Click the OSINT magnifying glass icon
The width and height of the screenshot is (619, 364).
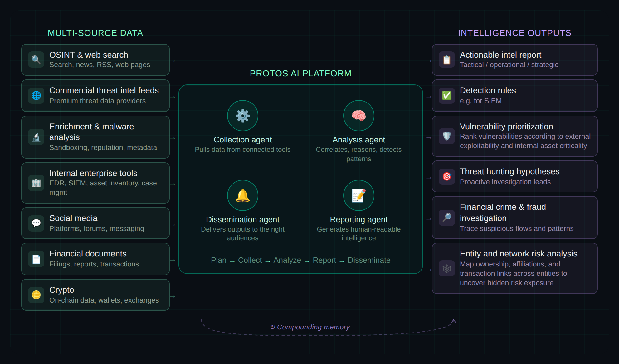click(36, 60)
